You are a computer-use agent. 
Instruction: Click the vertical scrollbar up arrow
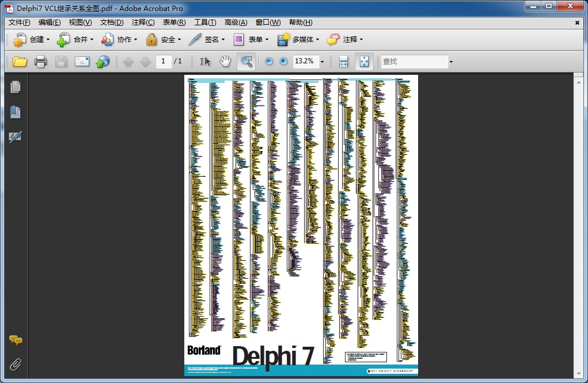pos(579,82)
